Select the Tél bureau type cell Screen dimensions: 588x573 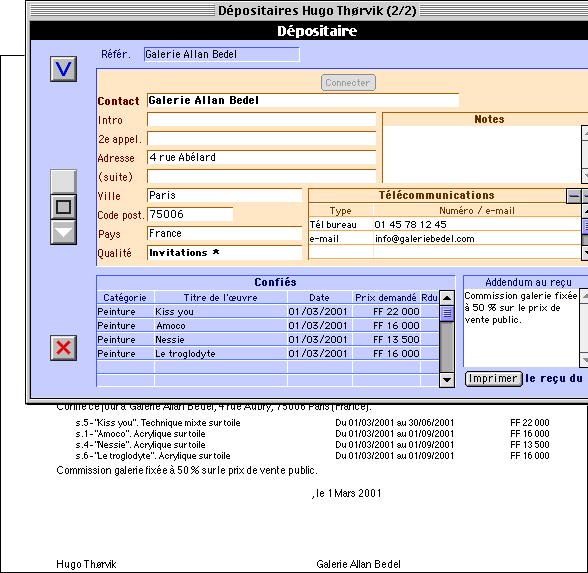341,225
